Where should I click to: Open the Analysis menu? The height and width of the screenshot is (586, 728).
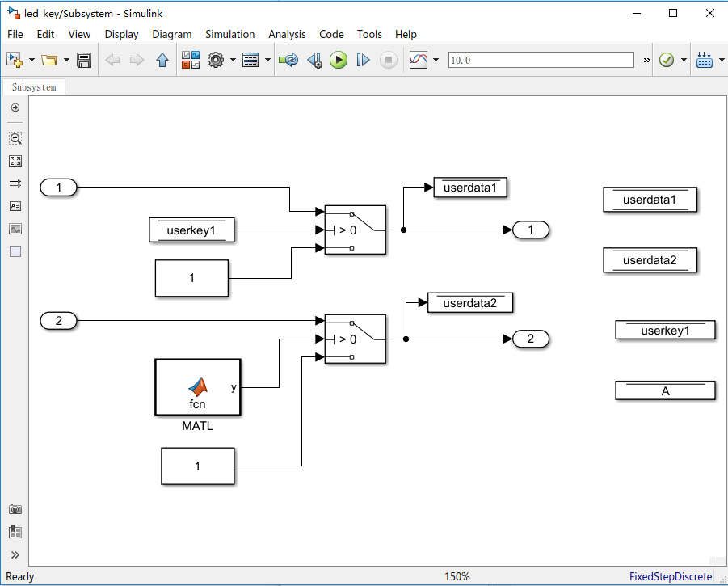click(x=287, y=35)
